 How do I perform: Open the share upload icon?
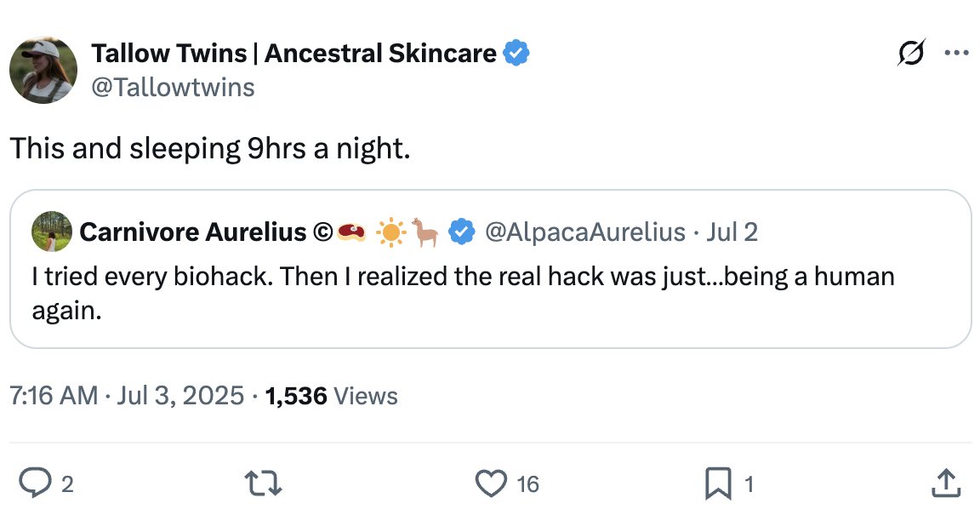pos(946,484)
